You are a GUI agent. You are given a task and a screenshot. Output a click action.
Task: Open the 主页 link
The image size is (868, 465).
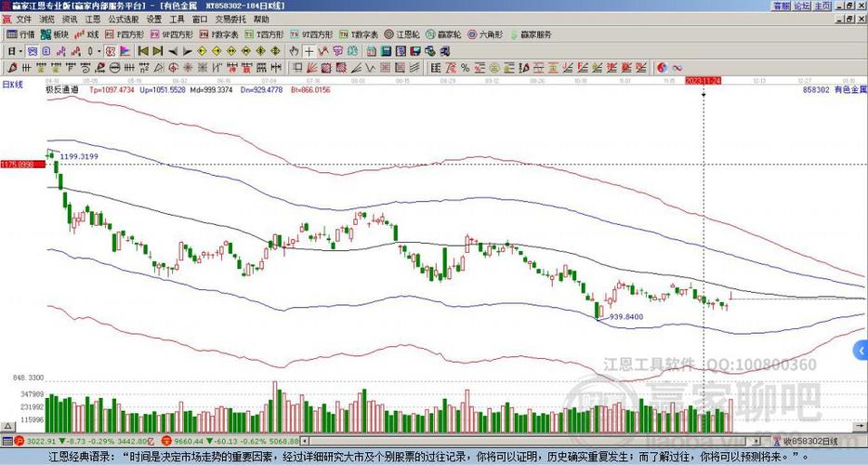pos(822,6)
